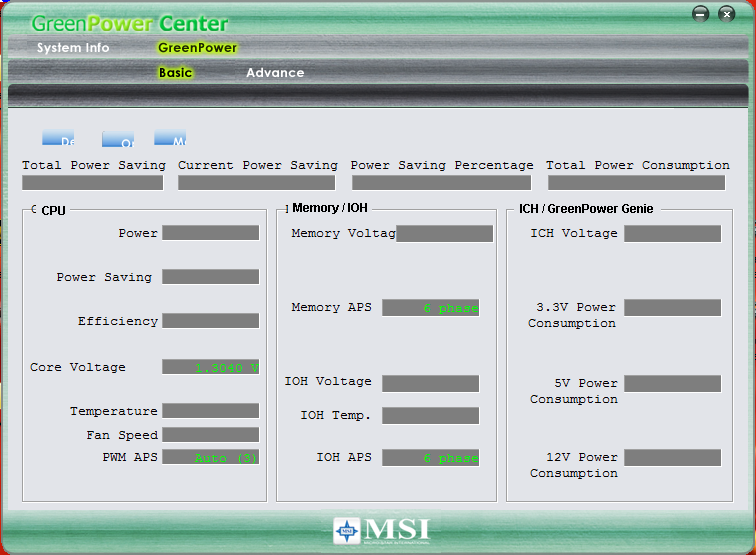Click the blue button labeled 'Mo'
756x555 pixels.
[170, 137]
